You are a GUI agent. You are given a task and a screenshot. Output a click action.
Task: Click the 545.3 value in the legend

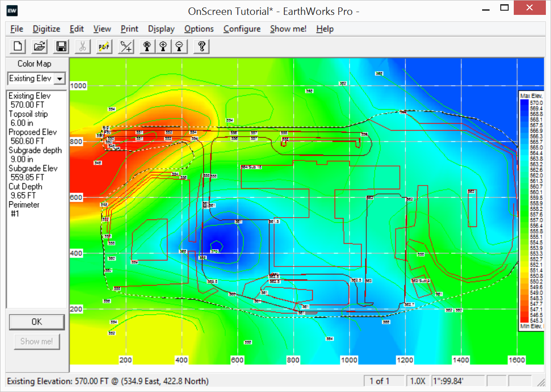click(536, 321)
